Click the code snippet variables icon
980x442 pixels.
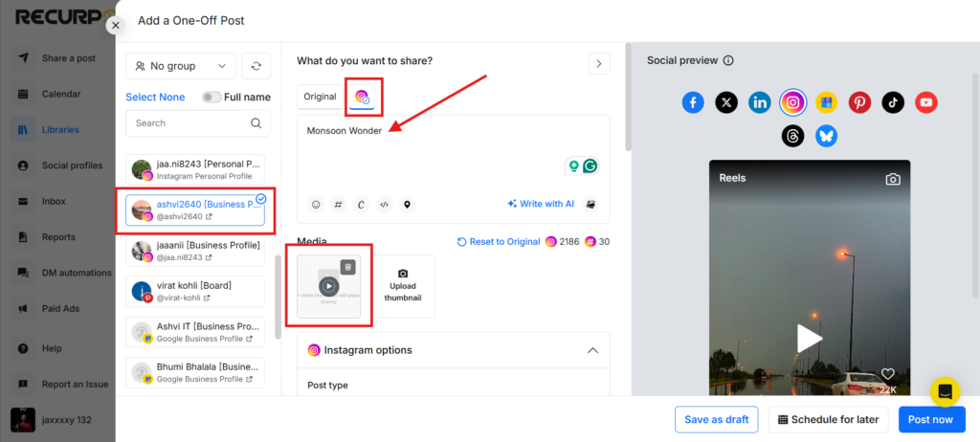385,205
